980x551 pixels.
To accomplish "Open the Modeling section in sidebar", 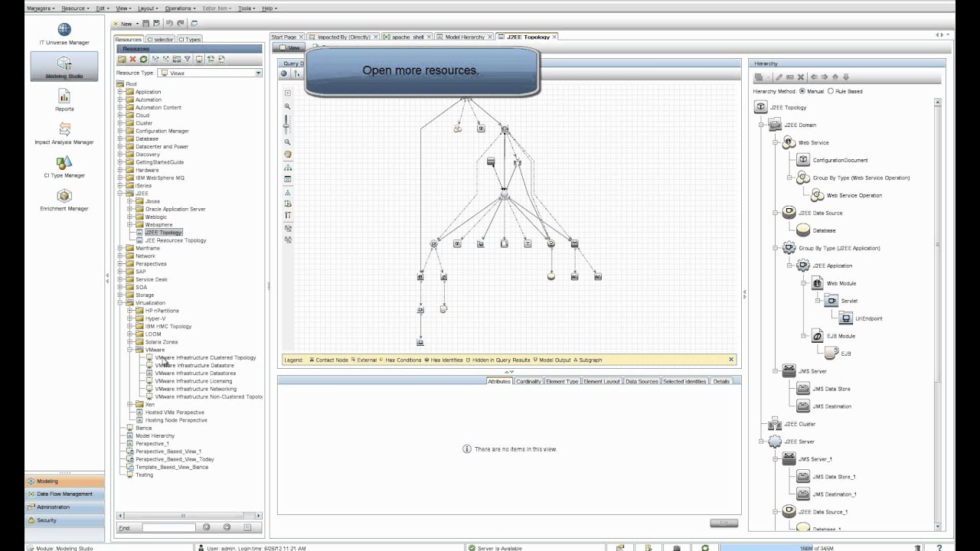I will click(x=64, y=481).
